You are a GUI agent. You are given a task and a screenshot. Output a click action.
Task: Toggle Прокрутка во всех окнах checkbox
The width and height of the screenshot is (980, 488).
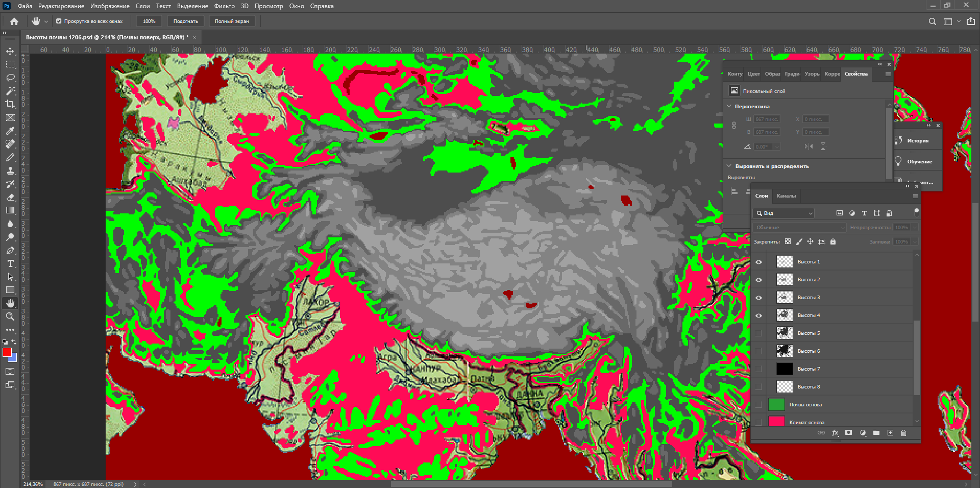pos(59,21)
